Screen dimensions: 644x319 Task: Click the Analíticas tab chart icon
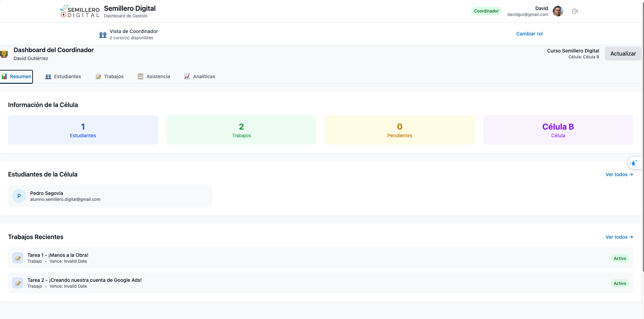187,76
